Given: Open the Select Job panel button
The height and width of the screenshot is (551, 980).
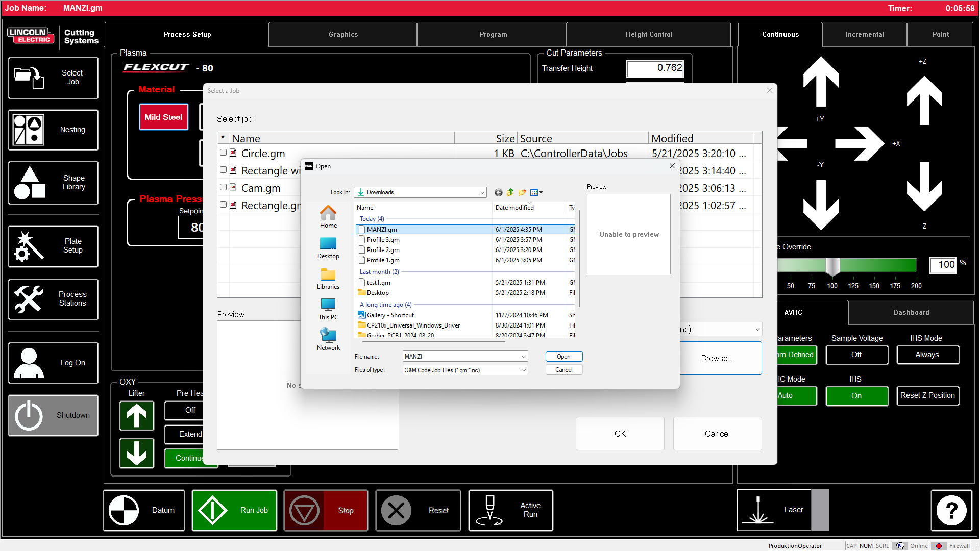Looking at the screenshot, I should [53, 78].
